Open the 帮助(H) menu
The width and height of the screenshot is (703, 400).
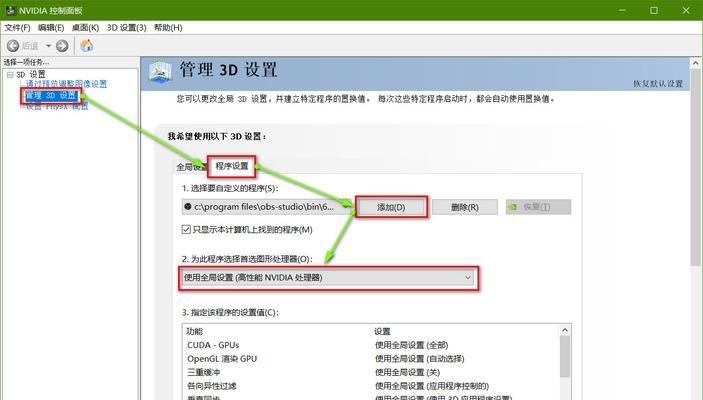168,28
